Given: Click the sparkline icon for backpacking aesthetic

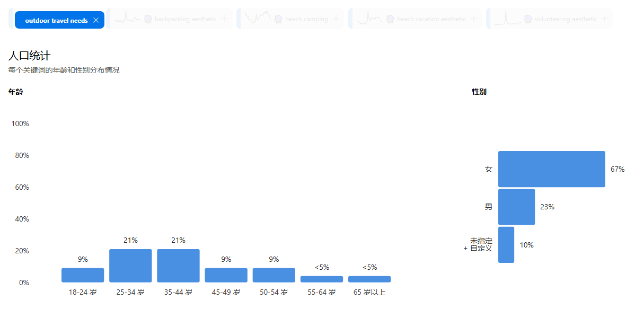Looking at the screenshot, I should click(x=128, y=19).
